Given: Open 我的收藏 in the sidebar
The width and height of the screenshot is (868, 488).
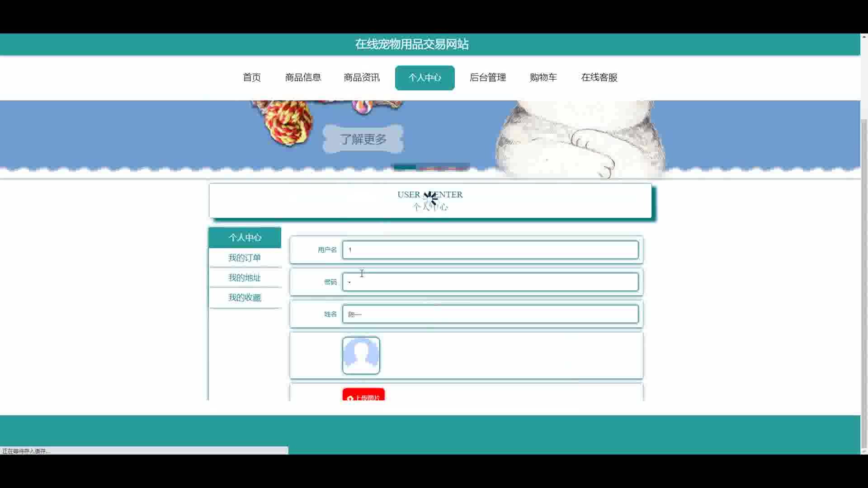Looking at the screenshot, I should click(x=245, y=298).
